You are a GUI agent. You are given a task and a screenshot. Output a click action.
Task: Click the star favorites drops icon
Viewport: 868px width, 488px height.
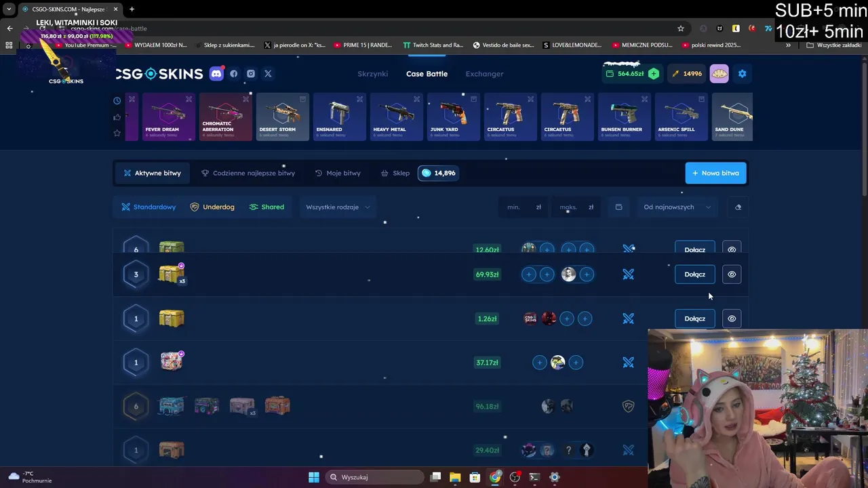point(117,133)
